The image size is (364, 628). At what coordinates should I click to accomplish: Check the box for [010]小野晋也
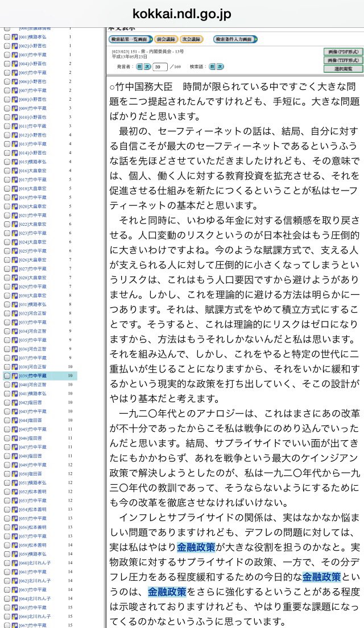coord(7,117)
